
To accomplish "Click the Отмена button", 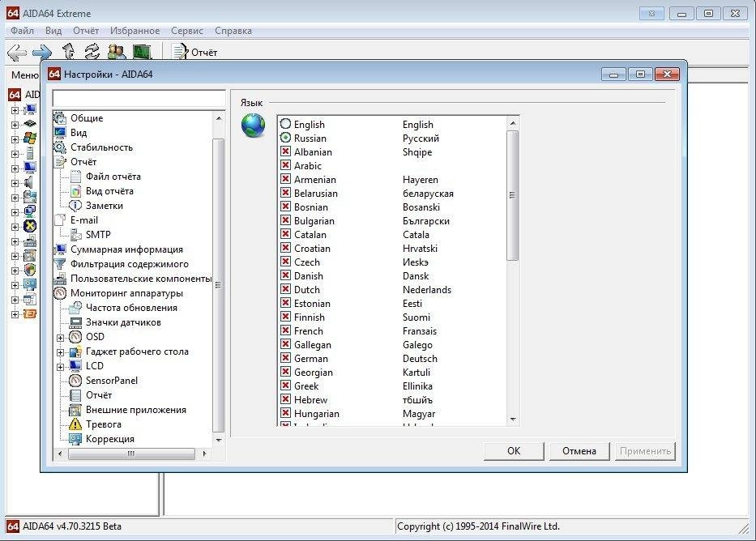I will point(579,451).
